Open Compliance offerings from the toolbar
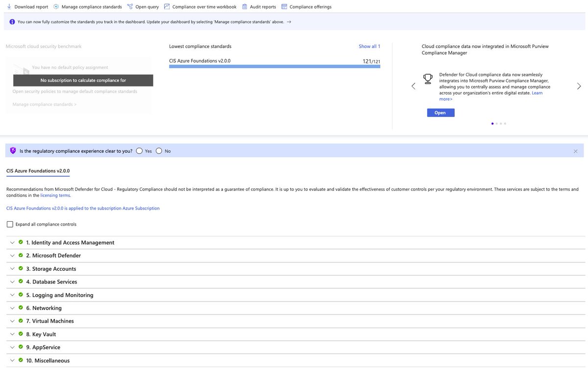The image size is (588, 372). 307,7
